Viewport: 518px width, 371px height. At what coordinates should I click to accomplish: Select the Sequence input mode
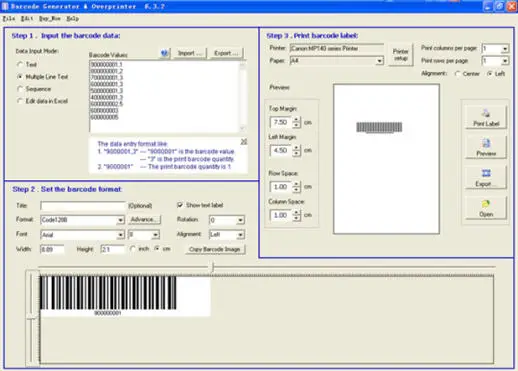point(20,89)
